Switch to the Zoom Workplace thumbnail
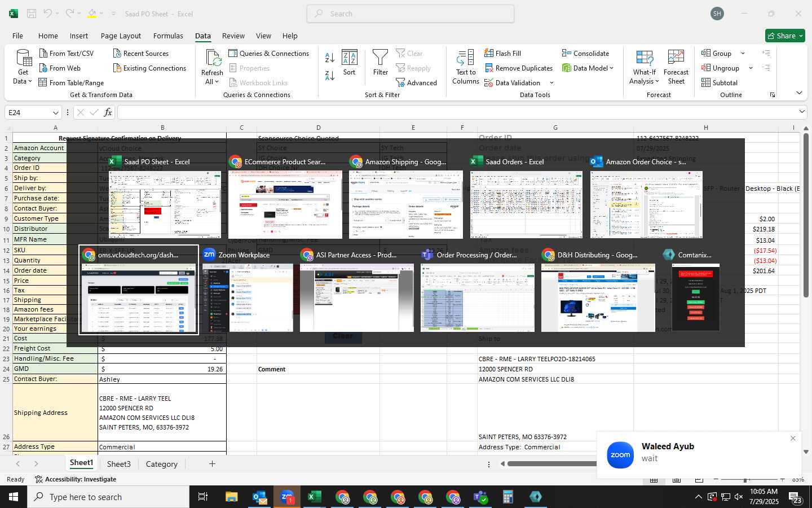 [248, 290]
